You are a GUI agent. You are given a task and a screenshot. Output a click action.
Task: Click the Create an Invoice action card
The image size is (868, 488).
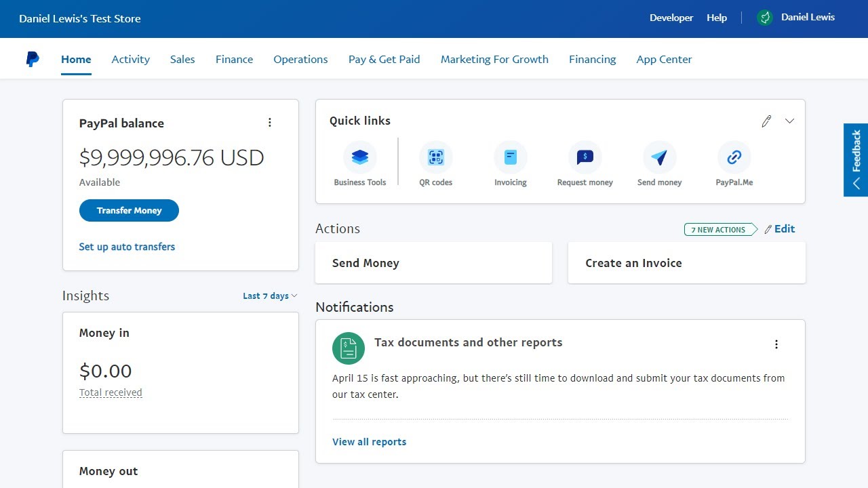pyautogui.click(x=686, y=263)
